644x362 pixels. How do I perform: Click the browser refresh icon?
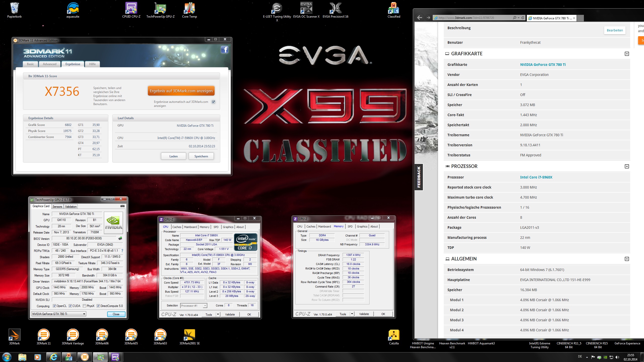click(x=523, y=18)
